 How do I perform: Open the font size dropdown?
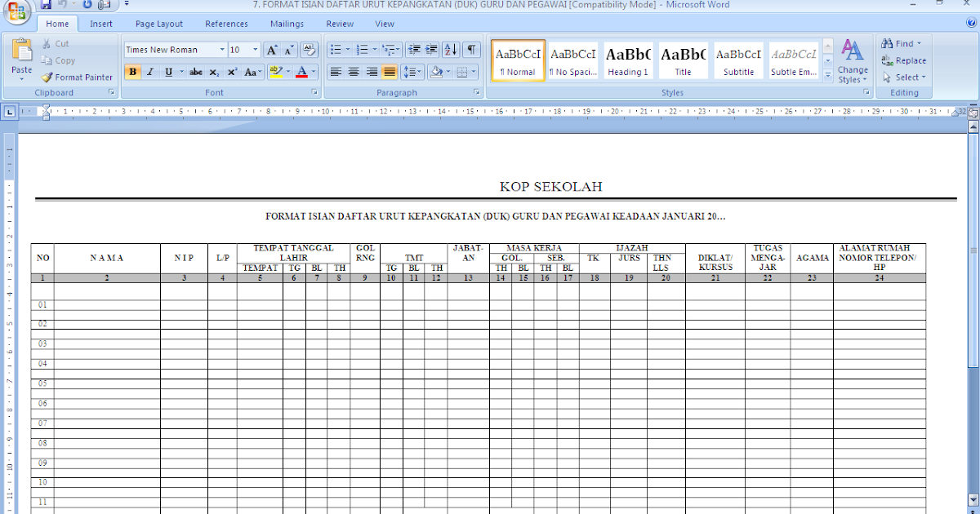click(256, 49)
